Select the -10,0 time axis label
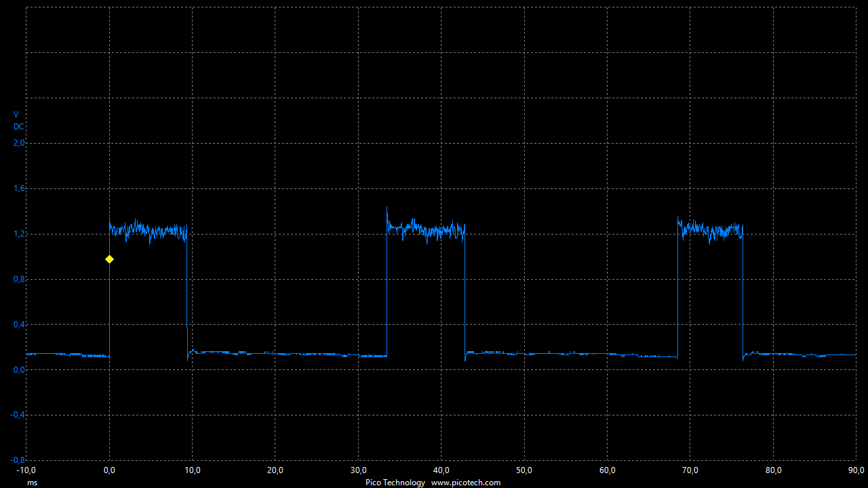 [x=26, y=470]
